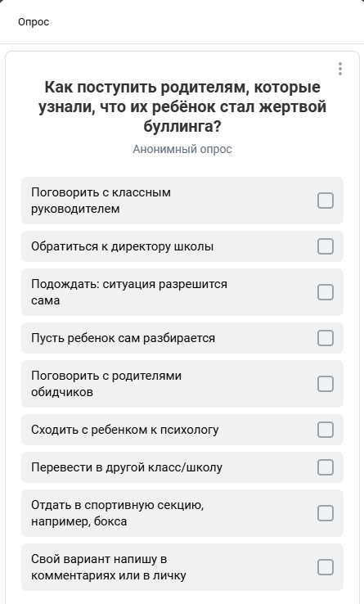
Task: Vote for 'Отдать в спортивную секцию, например, бокса' text
Action: tap(118, 513)
